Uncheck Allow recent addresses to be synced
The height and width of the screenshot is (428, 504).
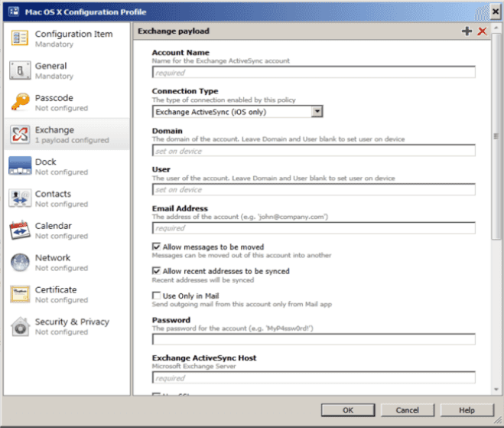coord(156,270)
